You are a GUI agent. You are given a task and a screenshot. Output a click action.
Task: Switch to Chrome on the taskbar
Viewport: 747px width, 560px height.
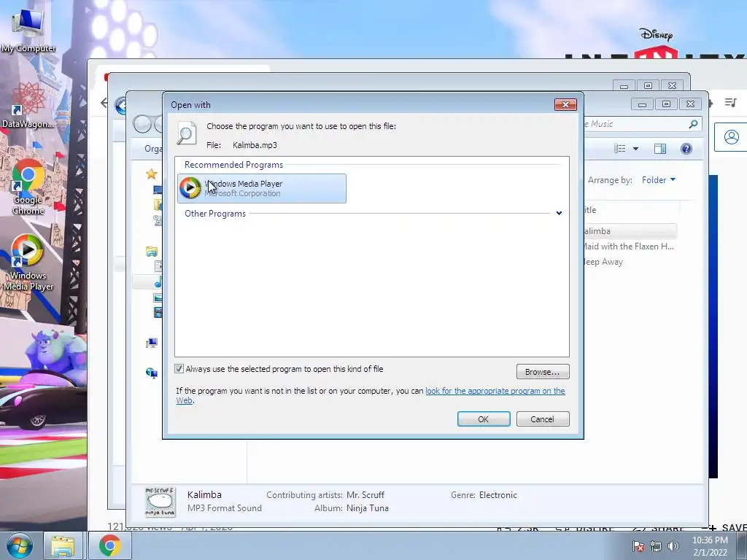[x=110, y=545]
